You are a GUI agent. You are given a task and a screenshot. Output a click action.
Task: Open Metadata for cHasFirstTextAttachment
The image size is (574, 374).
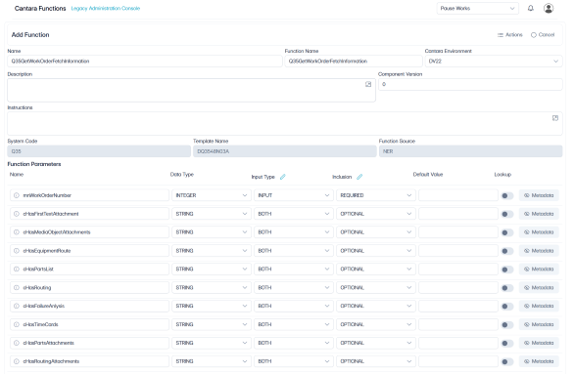pyautogui.click(x=538, y=214)
